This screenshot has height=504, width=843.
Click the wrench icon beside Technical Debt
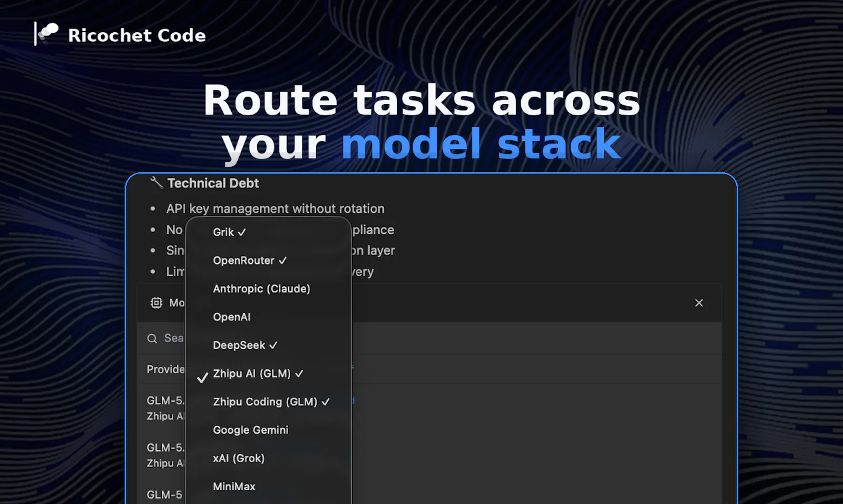point(156,183)
